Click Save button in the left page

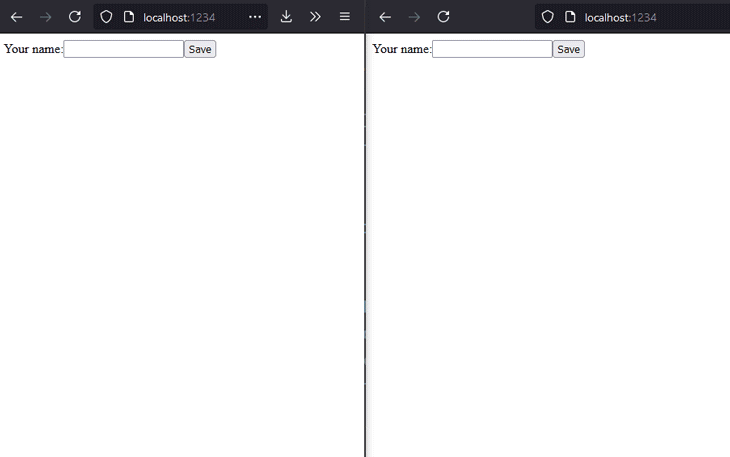coord(200,49)
